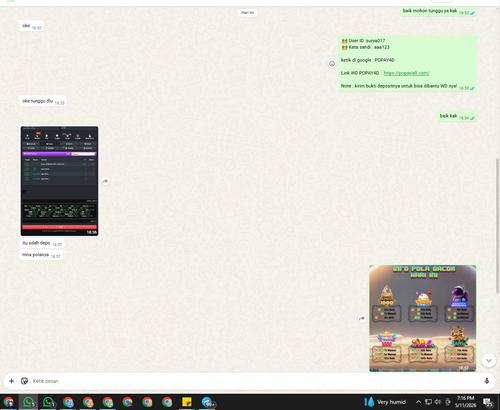
Task: Open the network status tray icon
Action: pos(428,402)
